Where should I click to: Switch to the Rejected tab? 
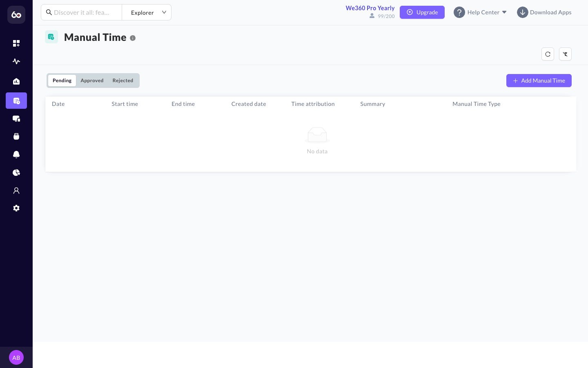click(x=123, y=81)
